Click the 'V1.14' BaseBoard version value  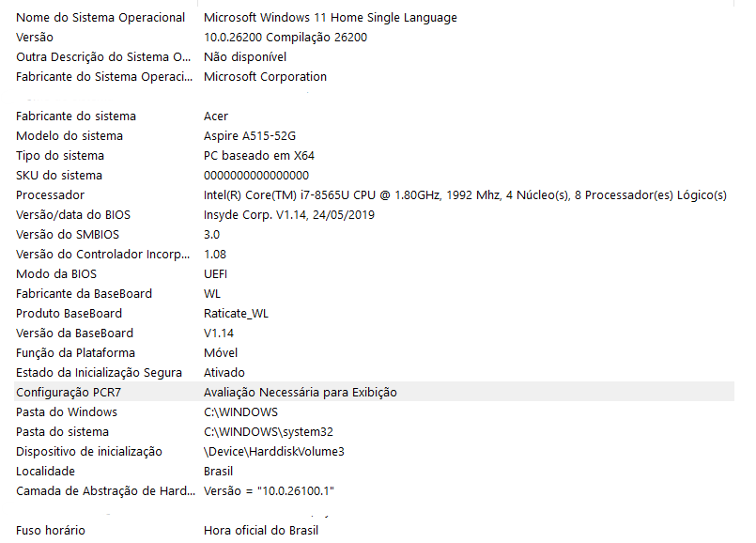pos(219,334)
